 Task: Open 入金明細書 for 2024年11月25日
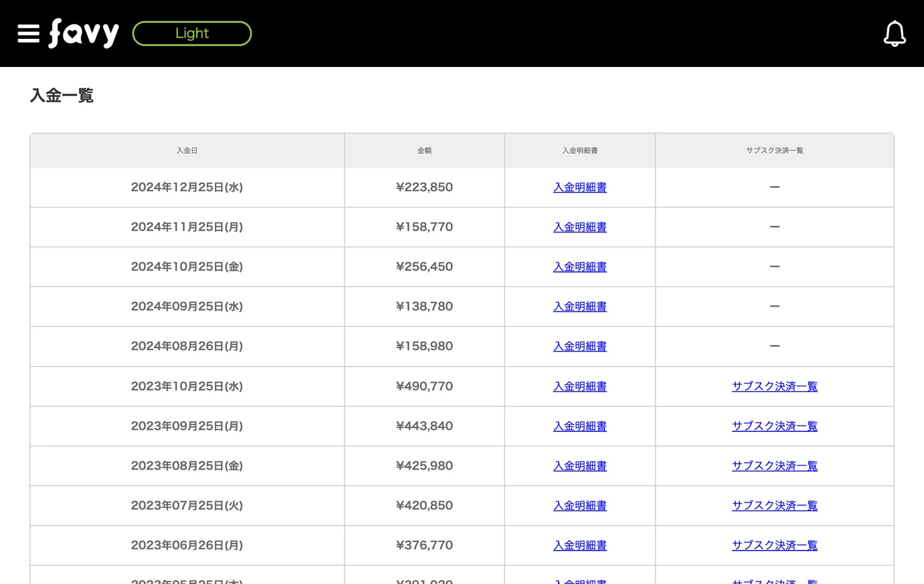(579, 227)
